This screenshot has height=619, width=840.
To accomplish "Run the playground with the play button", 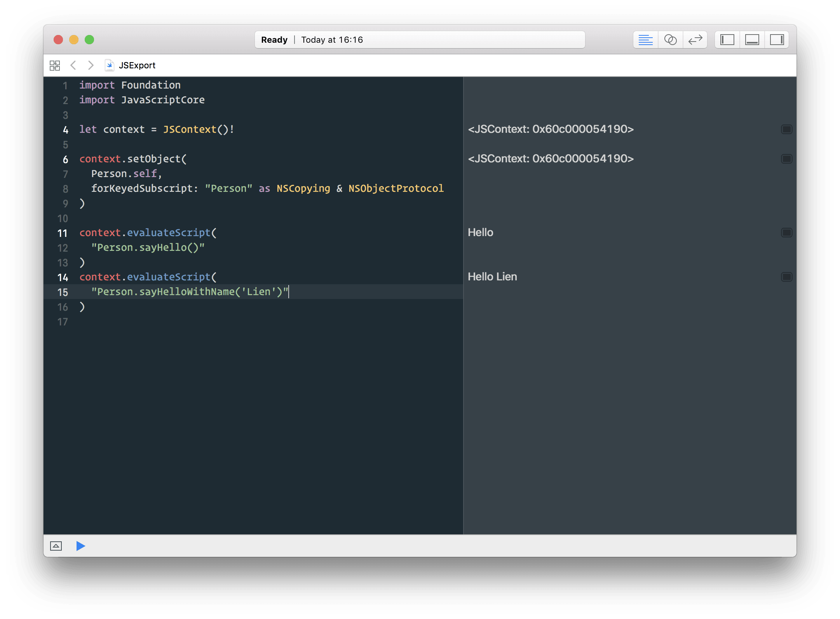I will [80, 546].
